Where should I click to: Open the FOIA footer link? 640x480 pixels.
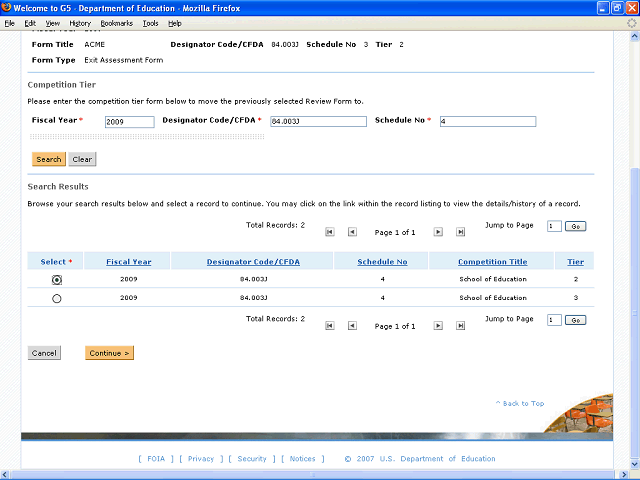coord(156,459)
